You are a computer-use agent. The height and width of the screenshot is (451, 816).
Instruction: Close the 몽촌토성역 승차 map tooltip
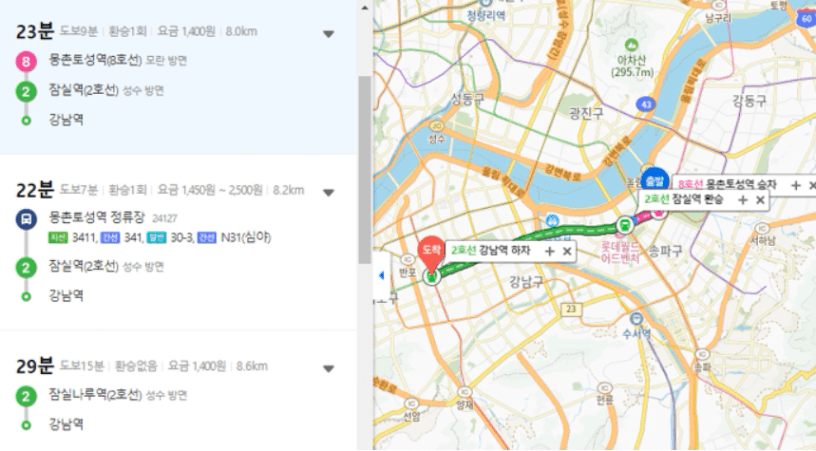(x=812, y=186)
